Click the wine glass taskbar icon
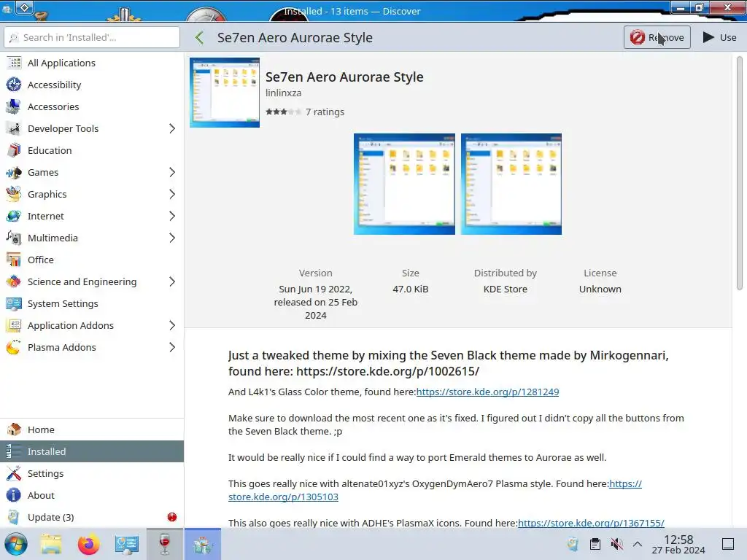Screen dimensions: 747x560 (x=164, y=544)
